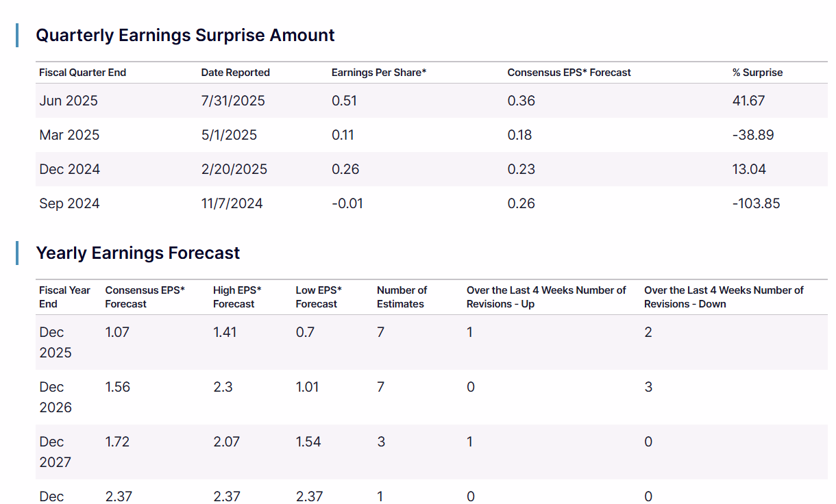Click the Earnings Per Share* column header

pyautogui.click(x=378, y=73)
